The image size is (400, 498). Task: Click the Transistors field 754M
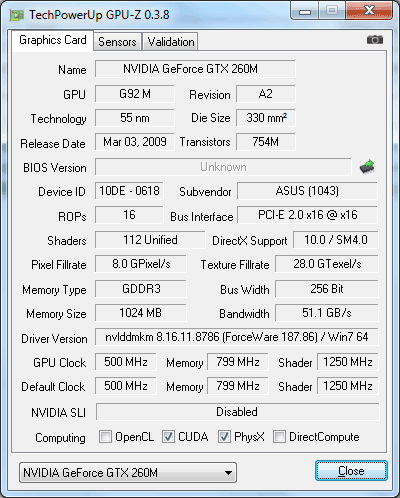266,142
